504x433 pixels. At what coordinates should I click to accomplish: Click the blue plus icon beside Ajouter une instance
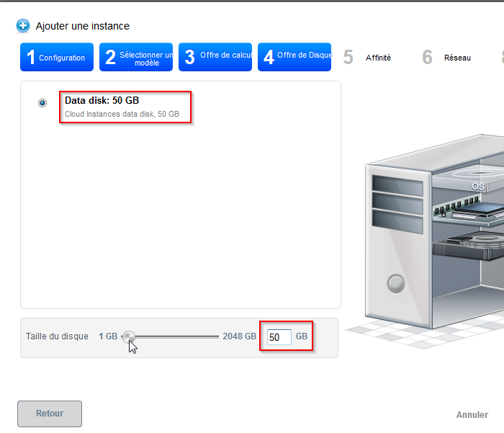click(x=23, y=26)
